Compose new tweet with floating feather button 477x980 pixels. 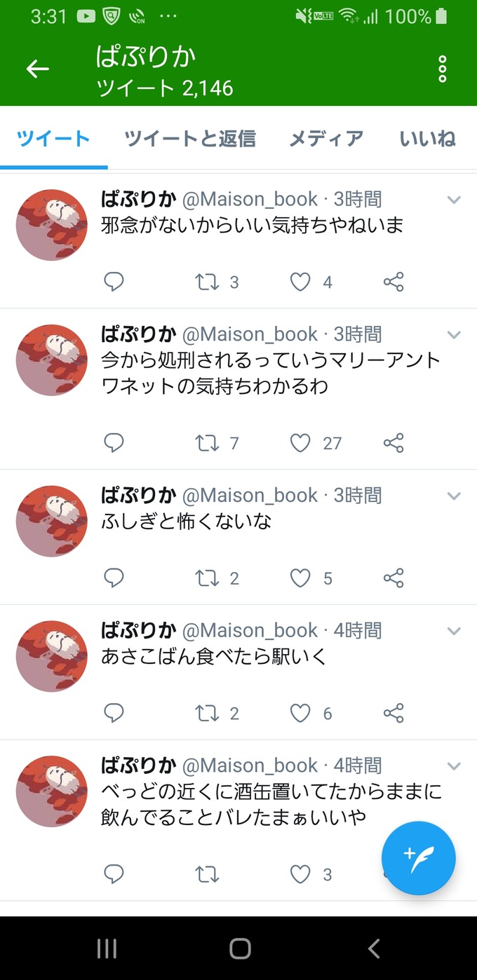[419, 858]
